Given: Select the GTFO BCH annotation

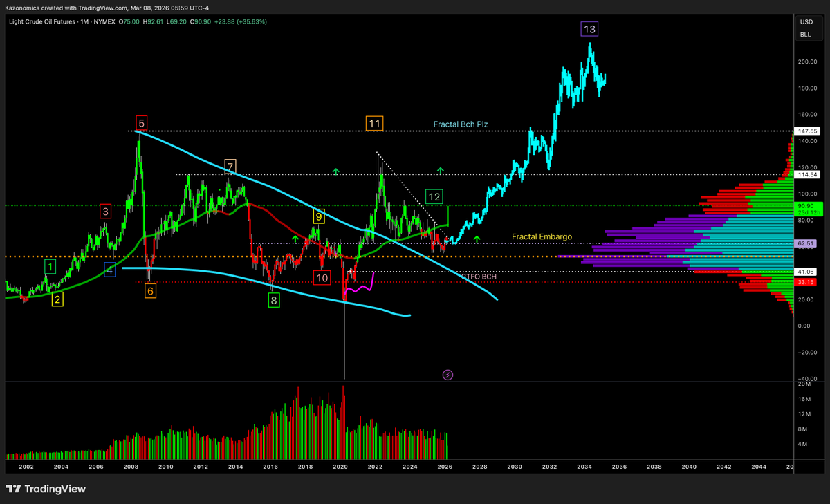Looking at the screenshot, I should click(x=479, y=276).
